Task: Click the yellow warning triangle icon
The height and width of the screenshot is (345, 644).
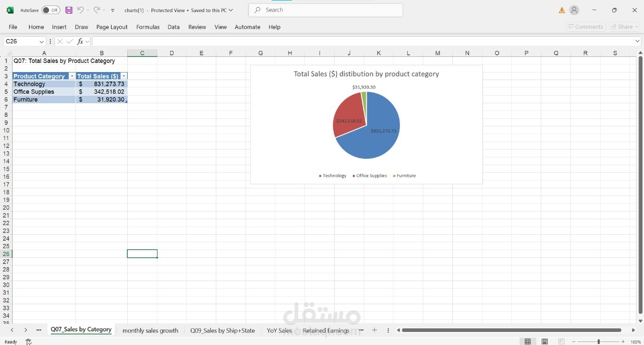Action: (x=561, y=10)
